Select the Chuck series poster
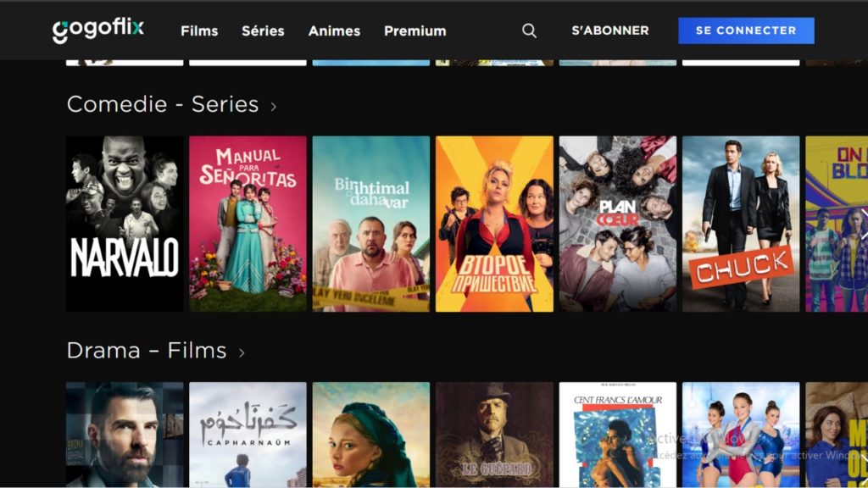 741,224
